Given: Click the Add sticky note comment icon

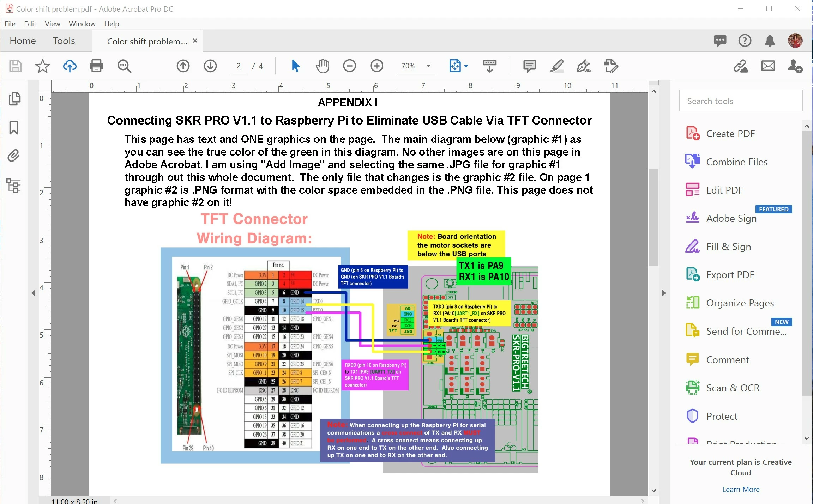Looking at the screenshot, I should [529, 66].
